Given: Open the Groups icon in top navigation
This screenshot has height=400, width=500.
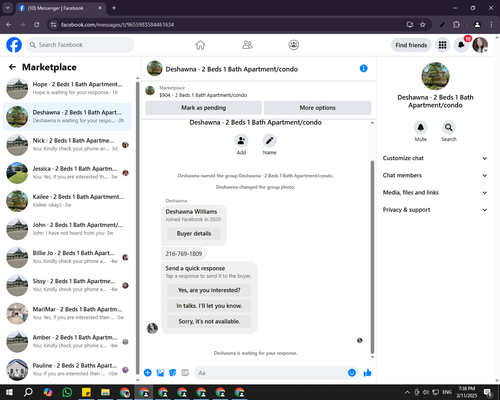Looking at the screenshot, I should tap(293, 45).
